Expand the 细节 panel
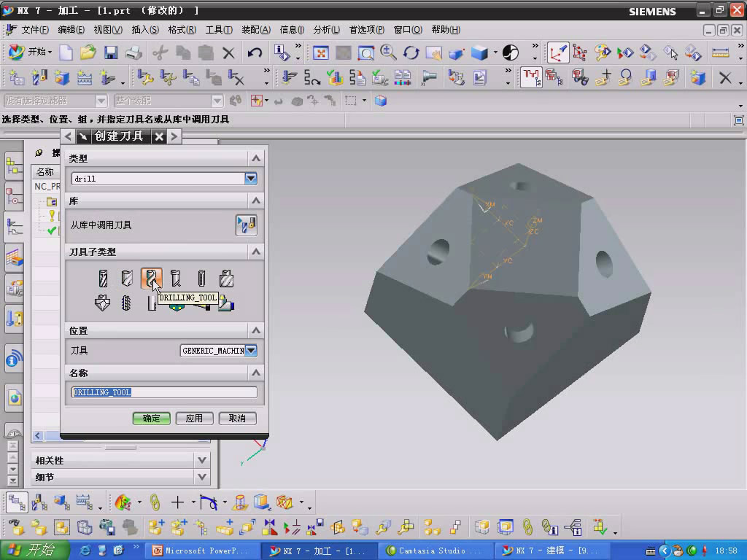747x560 pixels. 202,477
